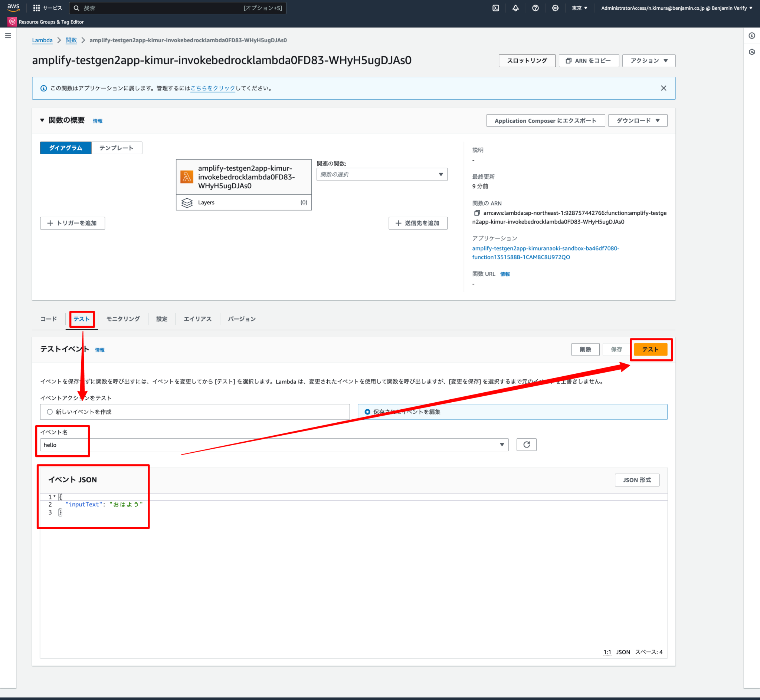760x700 pixels.
Task: Click the スロットリング button
Action: click(527, 60)
